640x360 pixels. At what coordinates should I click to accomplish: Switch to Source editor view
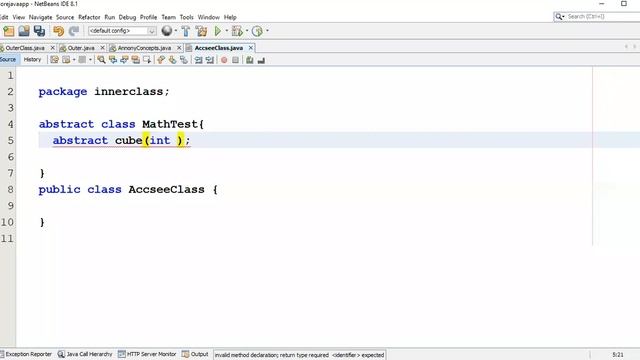(x=8, y=60)
